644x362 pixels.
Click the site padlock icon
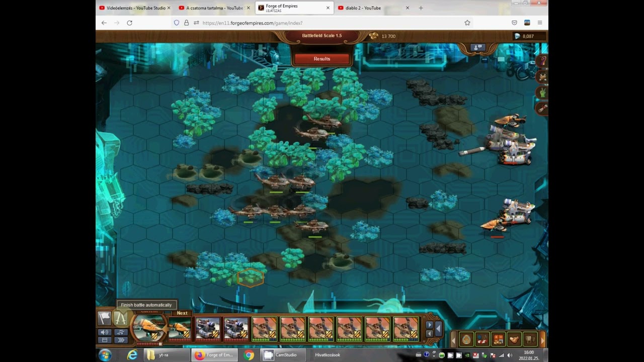click(186, 23)
